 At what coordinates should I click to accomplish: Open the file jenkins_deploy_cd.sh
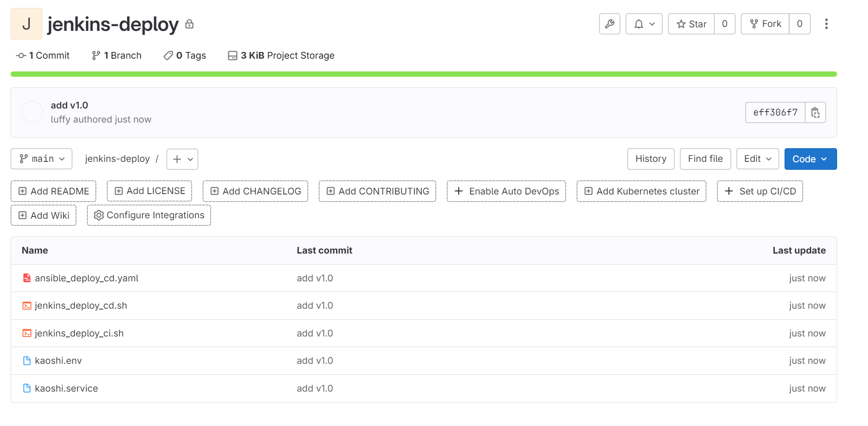pyautogui.click(x=81, y=306)
